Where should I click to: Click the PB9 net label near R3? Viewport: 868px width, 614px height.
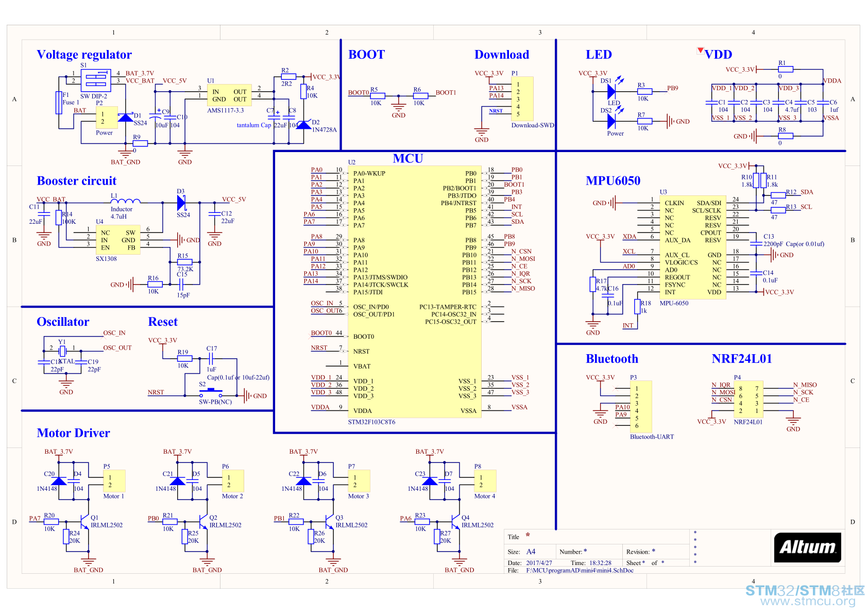pos(673,88)
